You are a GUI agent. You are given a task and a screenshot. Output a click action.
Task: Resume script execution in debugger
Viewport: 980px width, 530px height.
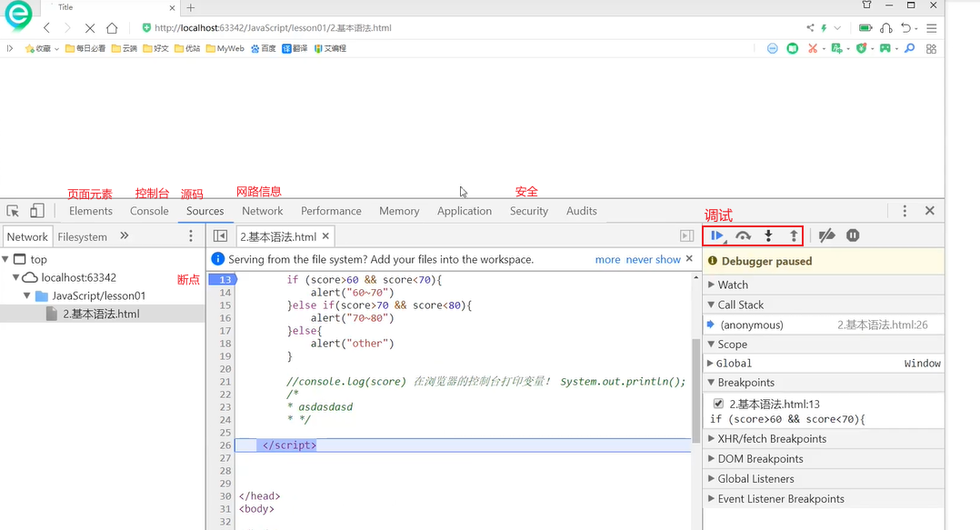(x=717, y=235)
